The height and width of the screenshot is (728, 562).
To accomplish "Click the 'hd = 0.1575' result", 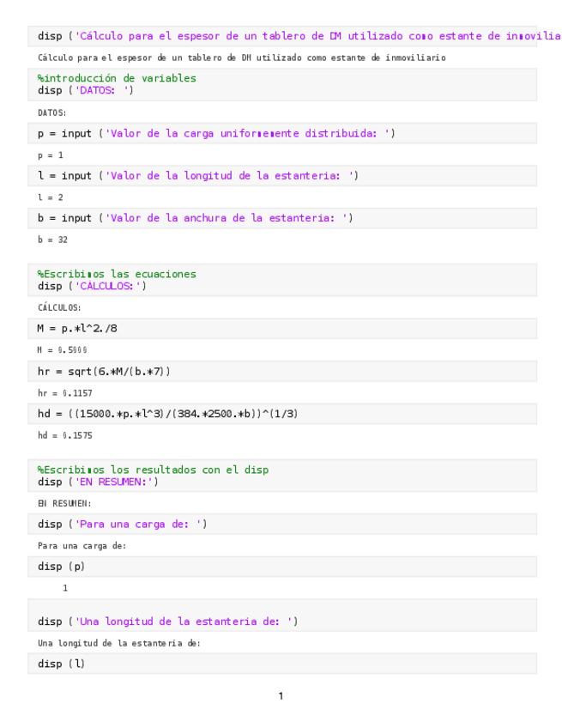I will point(65,435).
